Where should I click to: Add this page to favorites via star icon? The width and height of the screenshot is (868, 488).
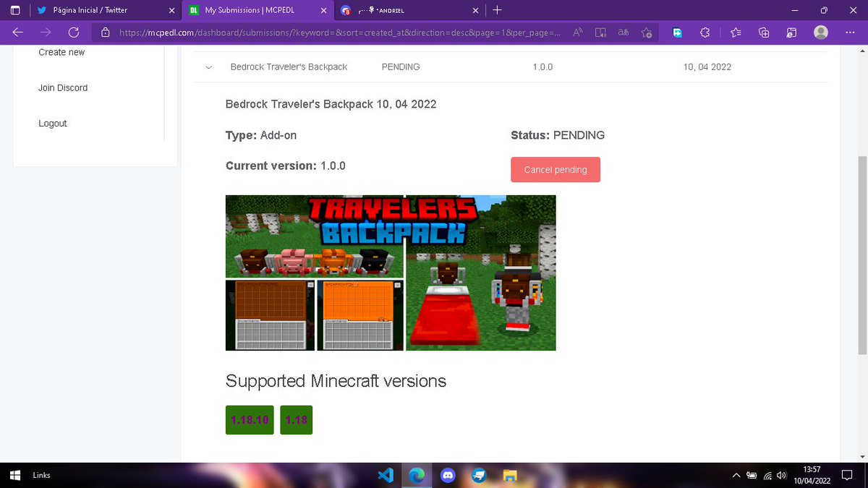point(646,33)
